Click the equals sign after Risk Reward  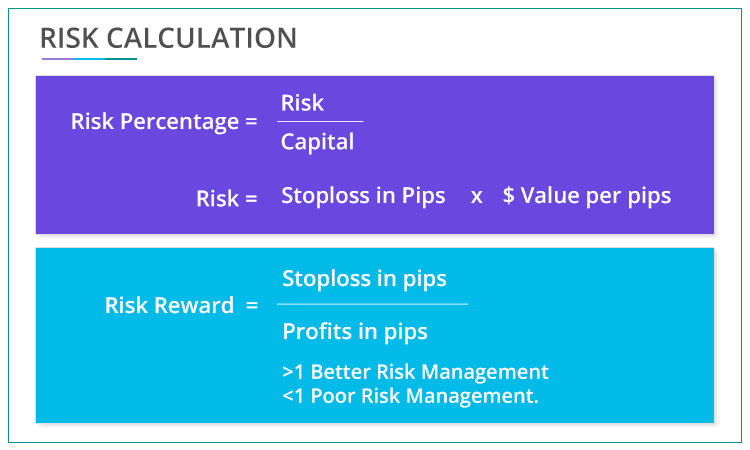coord(252,305)
